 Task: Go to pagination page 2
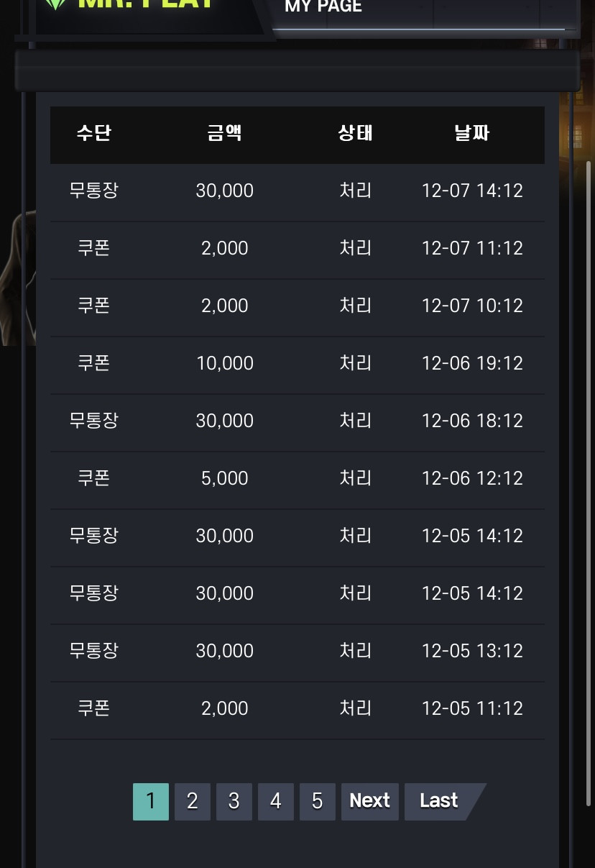193,801
